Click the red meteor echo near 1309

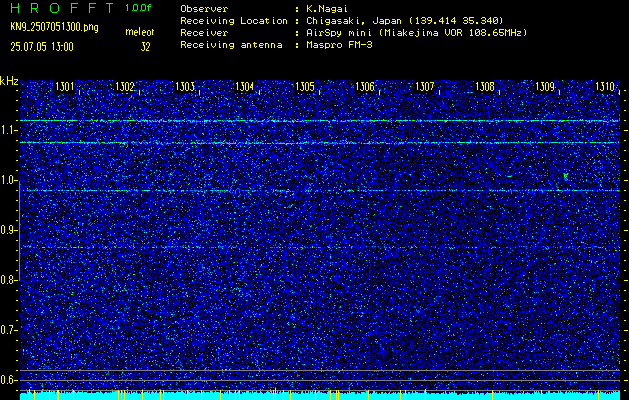click(x=566, y=176)
